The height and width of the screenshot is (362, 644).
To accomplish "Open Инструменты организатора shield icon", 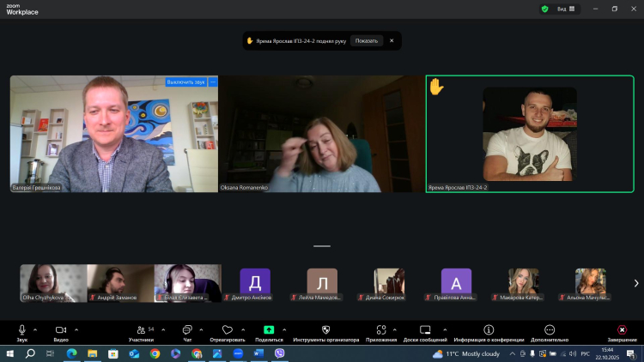I will (x=325, y=330).
